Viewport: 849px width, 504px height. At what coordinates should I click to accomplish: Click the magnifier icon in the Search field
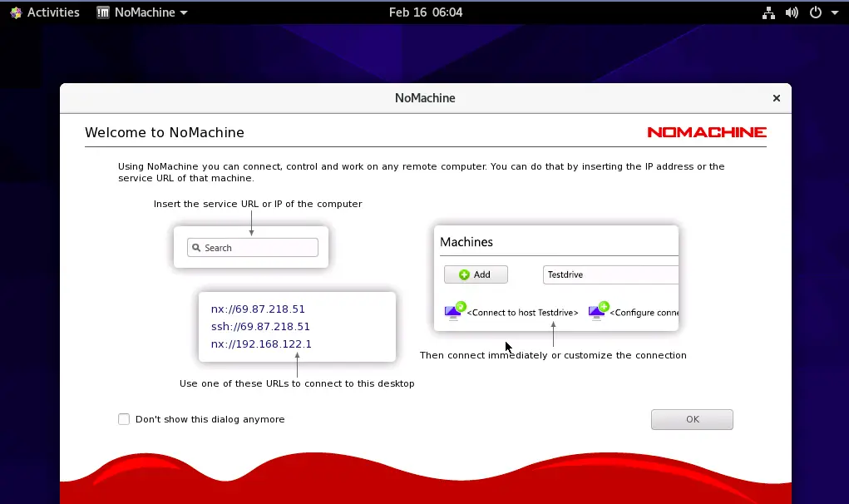click(195, 248)
